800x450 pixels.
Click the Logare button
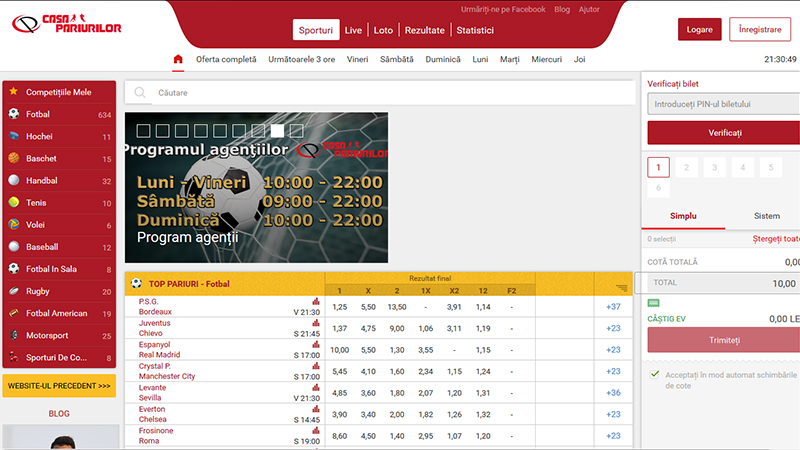click(699, 29)
